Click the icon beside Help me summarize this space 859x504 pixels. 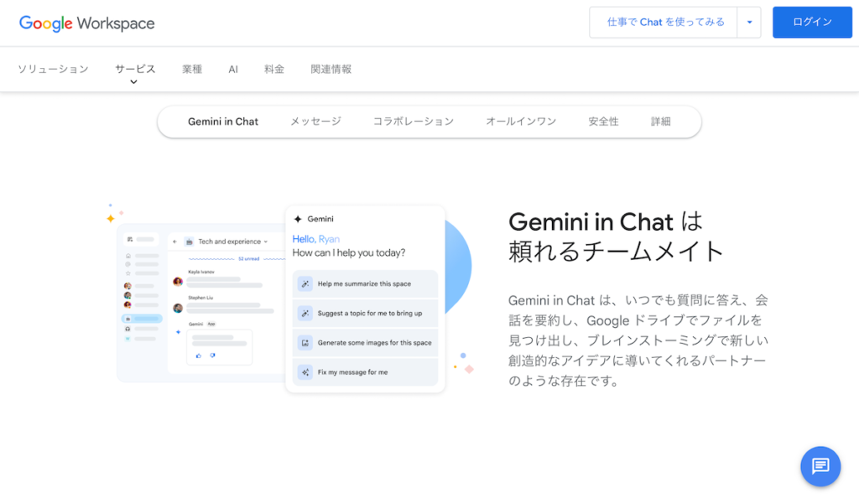tap(305, 283)
